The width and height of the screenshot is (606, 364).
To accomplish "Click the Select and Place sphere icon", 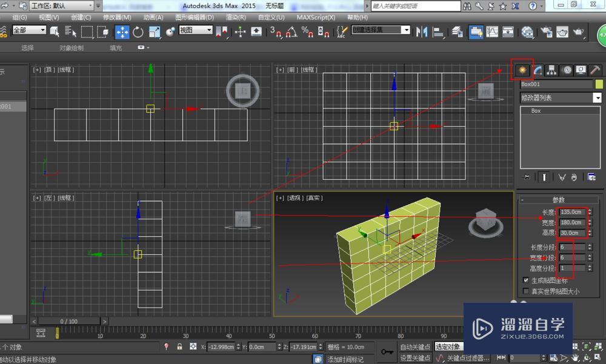I will click(x=170, y=31).
